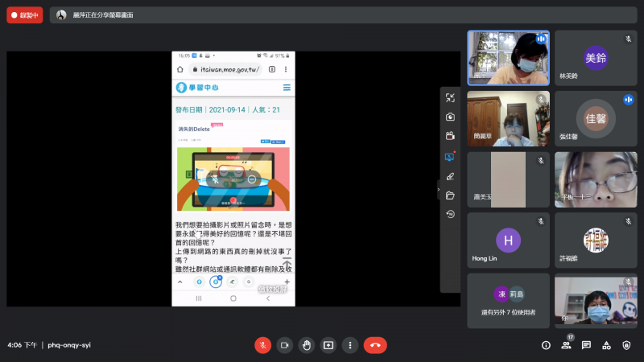This screenshot has height=362, width=644.
Task: Select the 許桐維 participant tile
Action: 596,241
